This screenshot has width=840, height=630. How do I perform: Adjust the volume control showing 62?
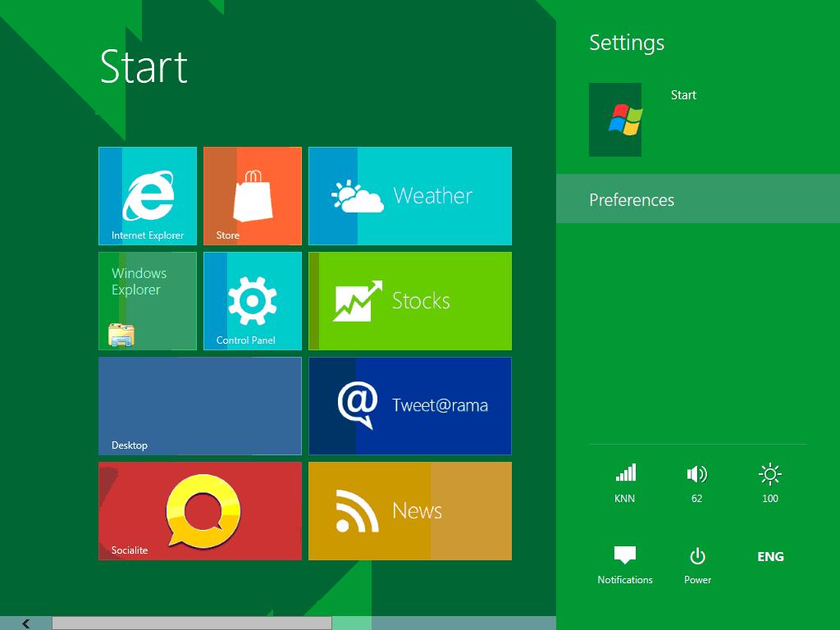coord(696,480)
